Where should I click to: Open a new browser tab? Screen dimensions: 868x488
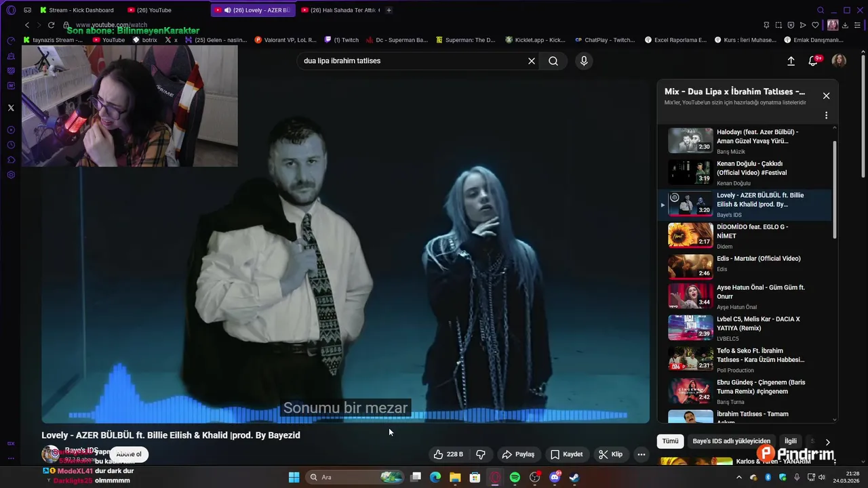click(389, 10)
